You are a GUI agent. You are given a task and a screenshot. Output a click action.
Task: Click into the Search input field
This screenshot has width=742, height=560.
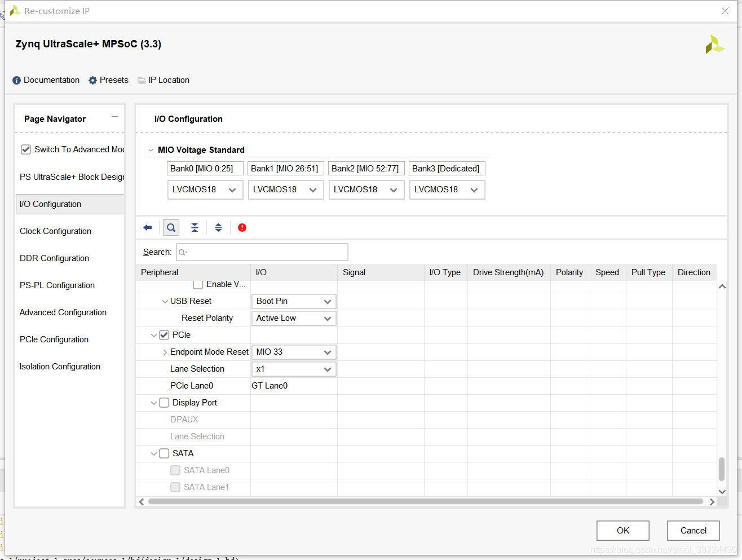coord(262,252)
